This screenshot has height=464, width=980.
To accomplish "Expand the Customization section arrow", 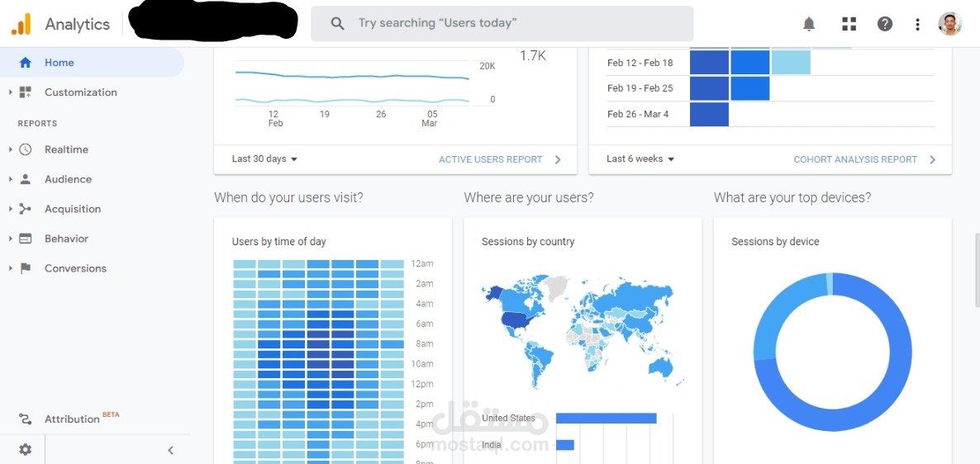I will pos(10,92).
